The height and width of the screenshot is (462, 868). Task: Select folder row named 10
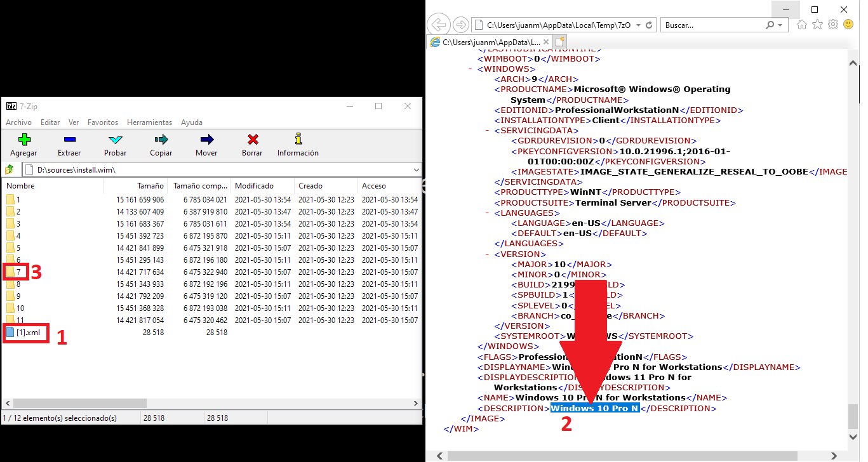pos(212,308)
